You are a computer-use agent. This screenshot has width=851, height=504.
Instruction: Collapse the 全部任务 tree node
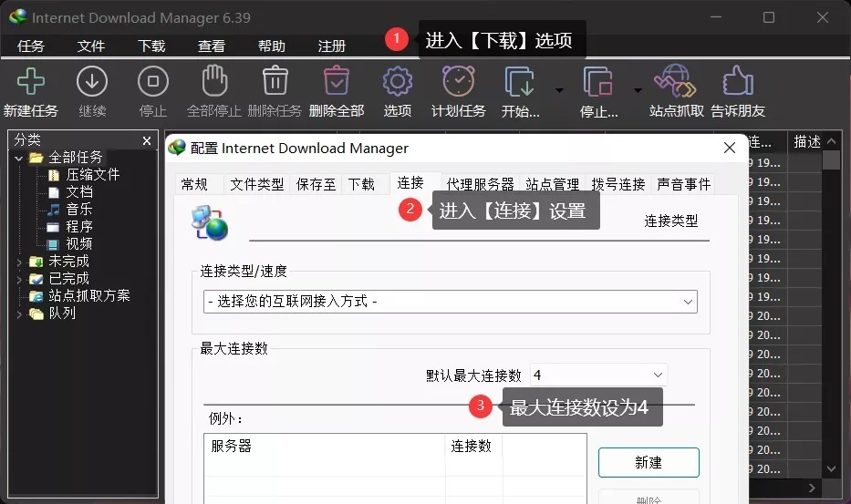pos(19,159)
